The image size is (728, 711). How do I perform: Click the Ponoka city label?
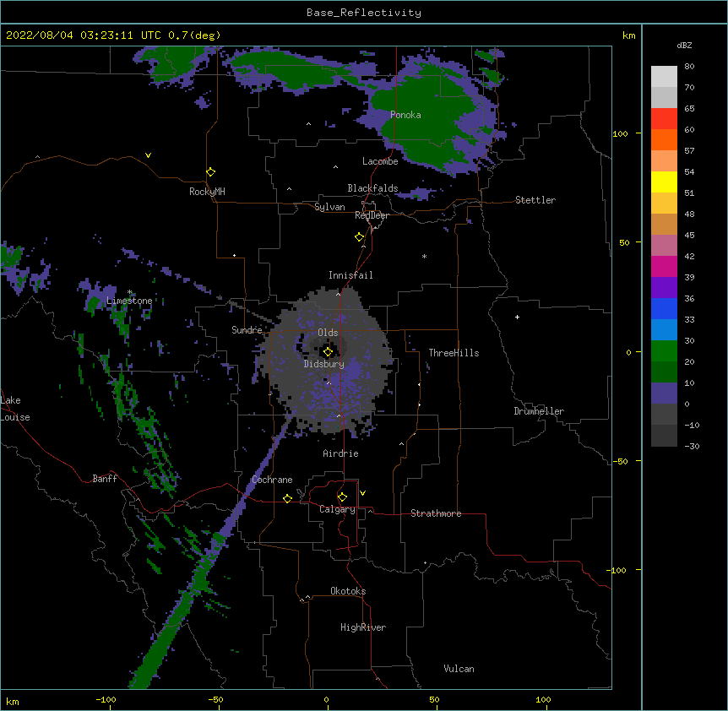405,115
